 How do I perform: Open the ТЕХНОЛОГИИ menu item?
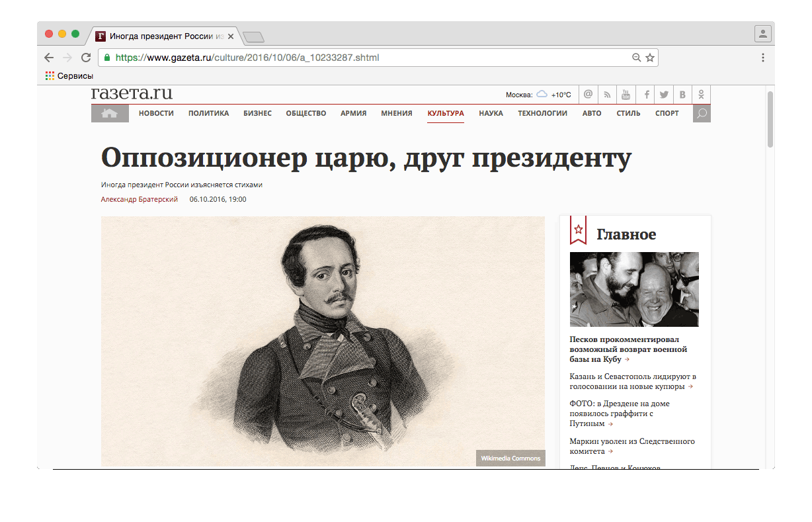click(x=542, y=113)
